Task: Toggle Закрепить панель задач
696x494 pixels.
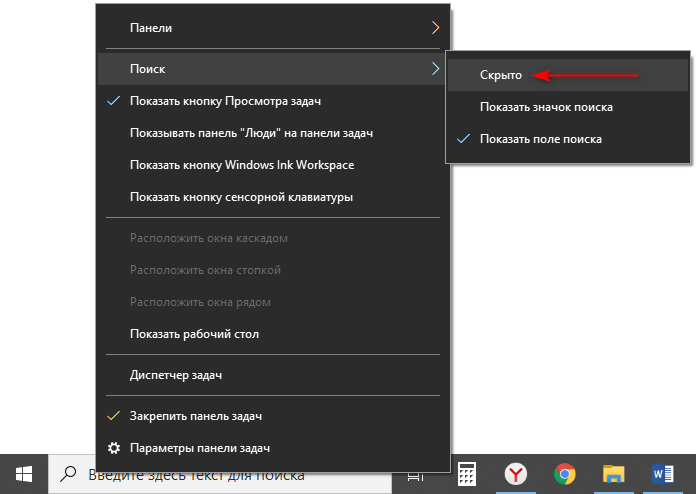Action: pyautogui.click(x=273, y=416)
